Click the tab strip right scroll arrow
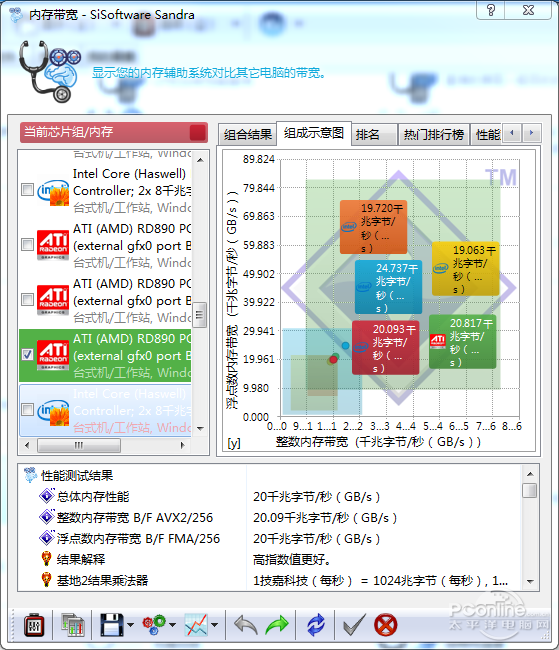The height and width of the screenshot is (650, 559). 531,133
